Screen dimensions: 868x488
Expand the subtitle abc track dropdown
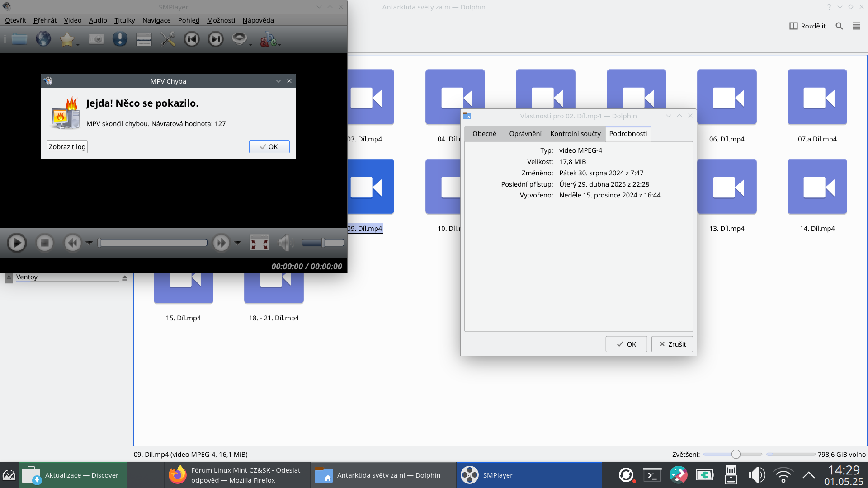point(280,44)
